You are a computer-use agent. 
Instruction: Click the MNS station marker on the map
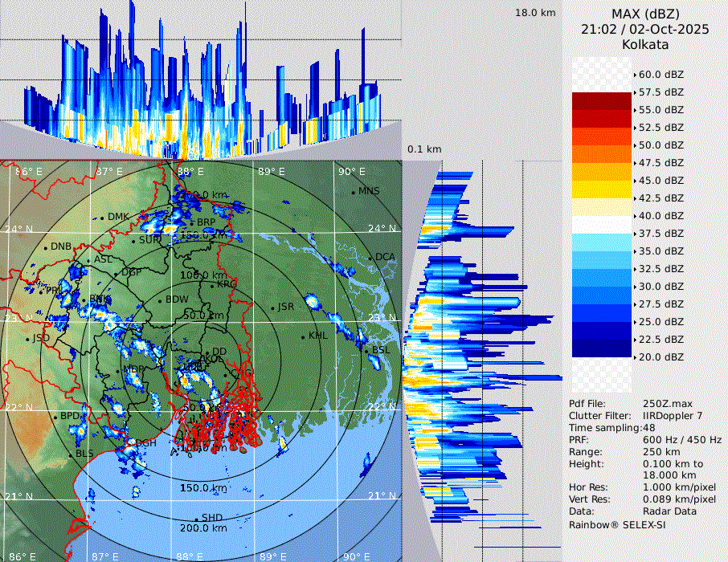(x=354, y=192)
